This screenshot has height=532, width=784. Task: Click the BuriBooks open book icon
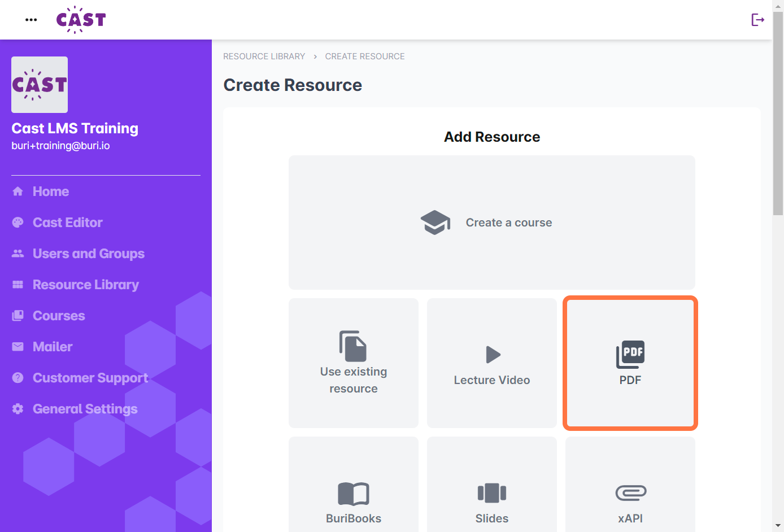pyautogui.click(x=354, y=494)
